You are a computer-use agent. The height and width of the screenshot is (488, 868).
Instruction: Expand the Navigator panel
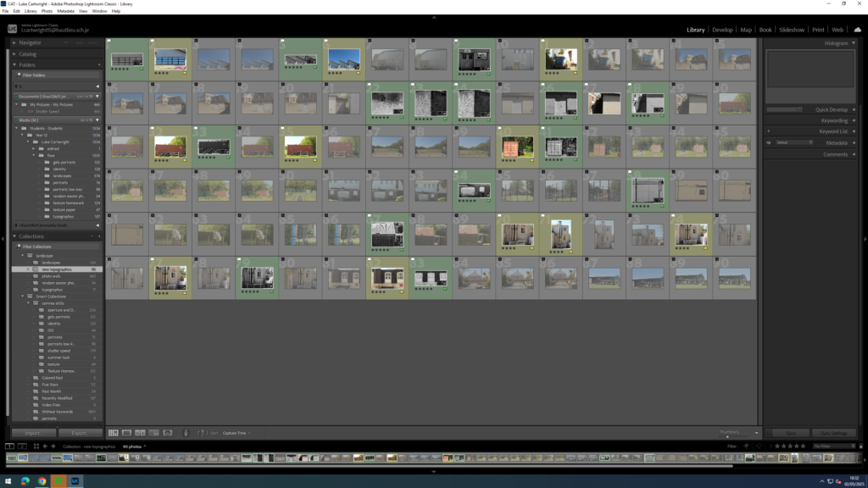14,42
